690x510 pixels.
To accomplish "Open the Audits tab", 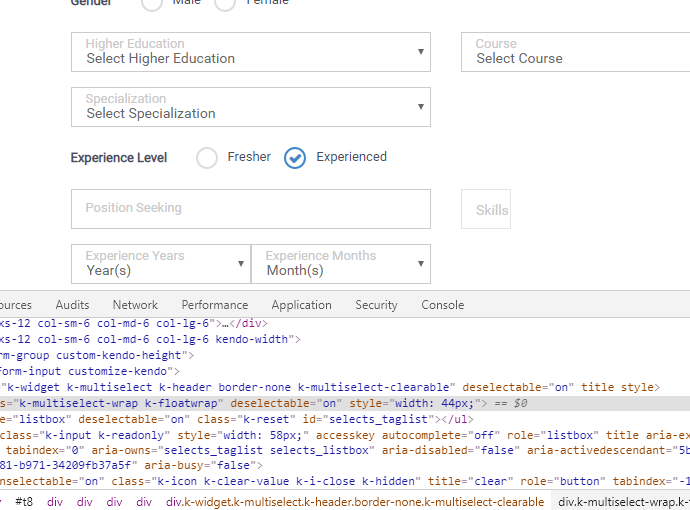I will pyautogui.click(x=72, y=305).
